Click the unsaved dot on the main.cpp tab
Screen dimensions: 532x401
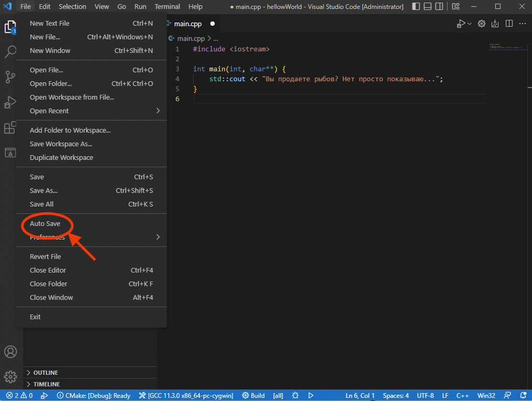point(212,24)
